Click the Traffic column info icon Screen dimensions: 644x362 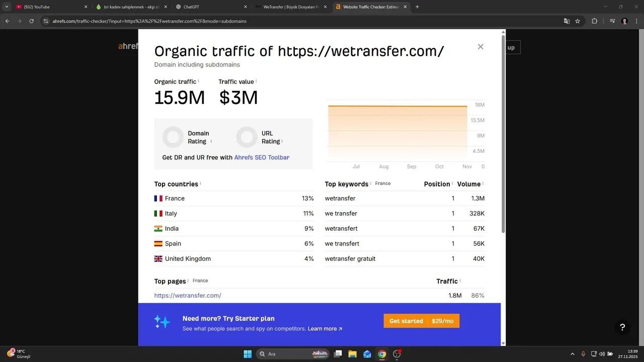(x=460, y=281)
